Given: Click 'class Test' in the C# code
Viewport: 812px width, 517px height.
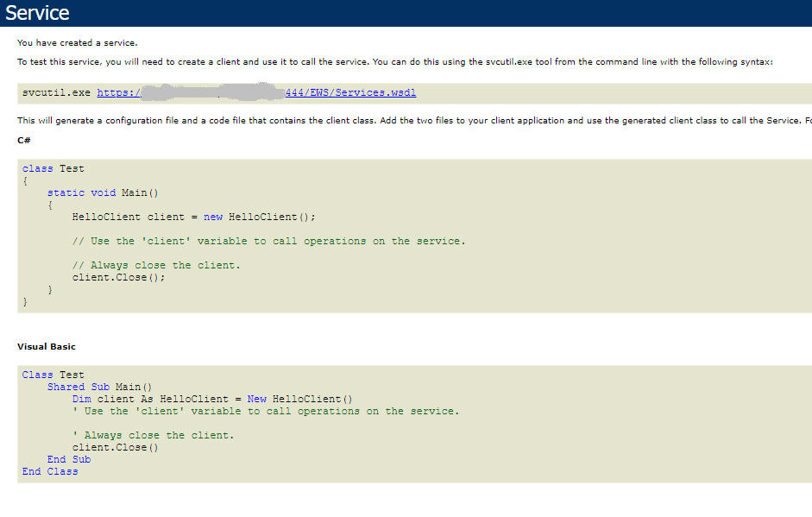Looking at the screenshot, I should [x=54, y=168].
